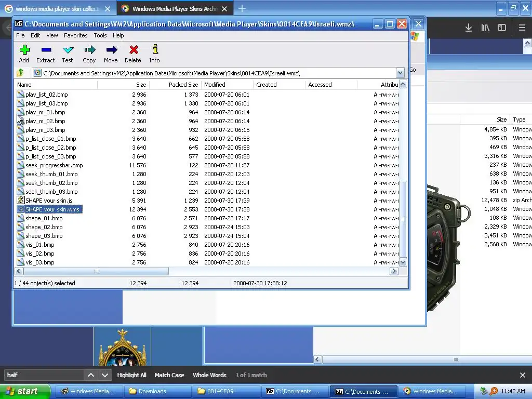Viewport: 532px width, 399px height.
Task: Expand the 7-Zip address path dropdown
Action: (400, 73)
